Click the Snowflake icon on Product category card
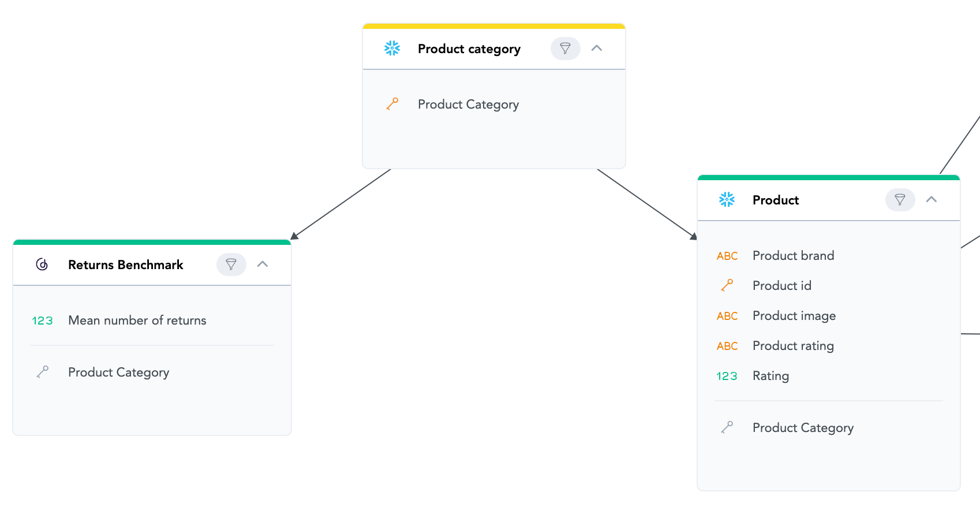This screenshot has width=980, height=514. point(392,49)
